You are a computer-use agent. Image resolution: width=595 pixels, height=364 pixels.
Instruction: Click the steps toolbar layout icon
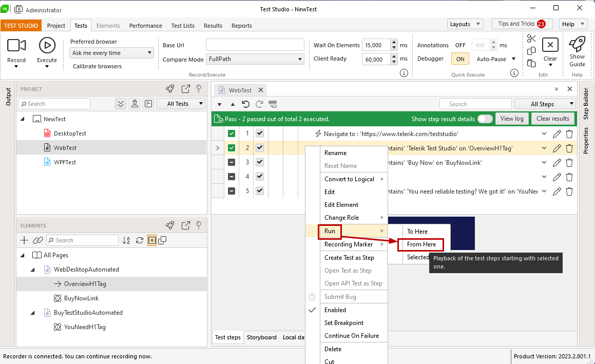[x=273, y=104]
